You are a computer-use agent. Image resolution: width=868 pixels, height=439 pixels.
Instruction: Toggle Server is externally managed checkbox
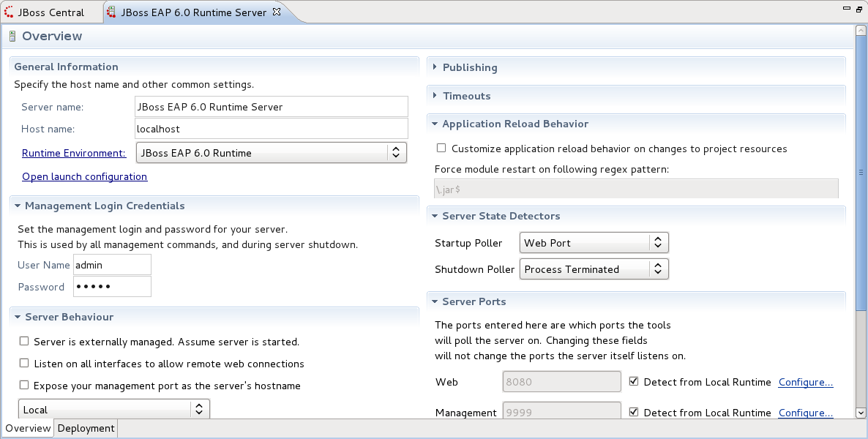click(24, 341)
